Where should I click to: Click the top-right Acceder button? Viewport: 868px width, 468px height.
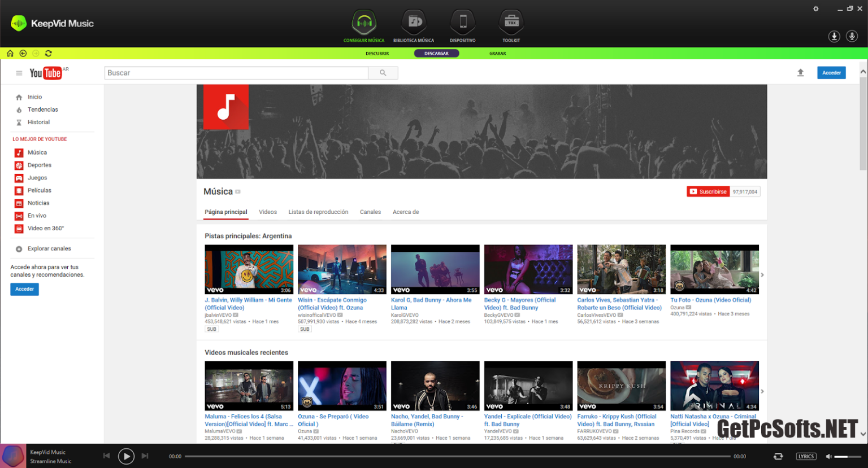point(831,73)
